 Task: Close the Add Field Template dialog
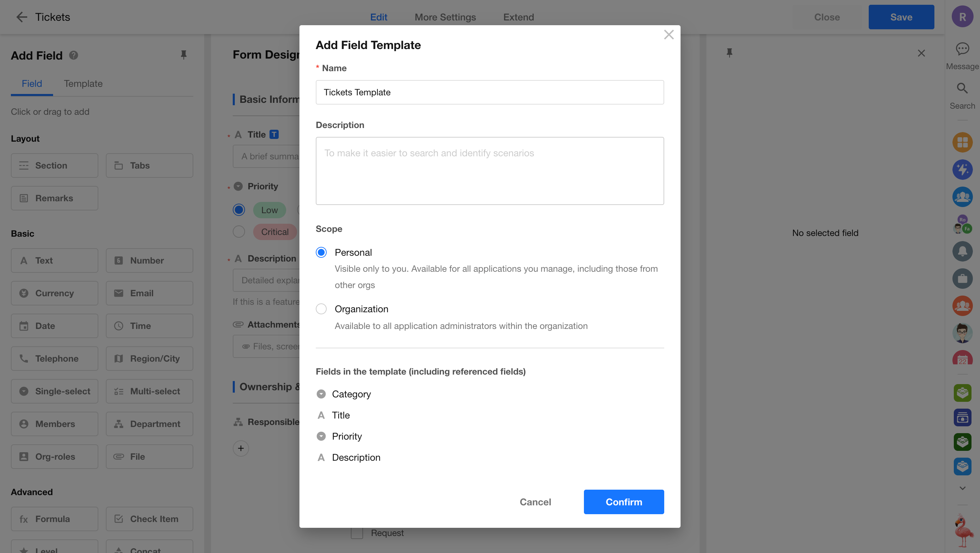(668, 35)
